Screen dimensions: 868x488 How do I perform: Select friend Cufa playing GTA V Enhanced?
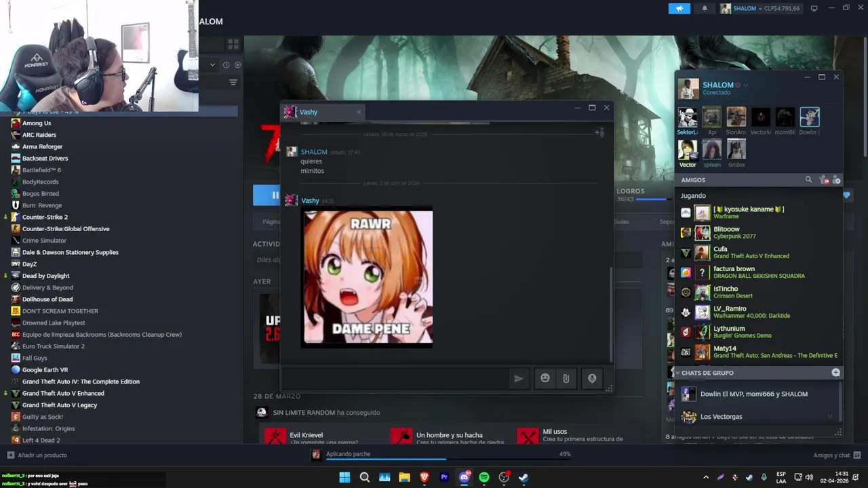[x=759, y=252]
